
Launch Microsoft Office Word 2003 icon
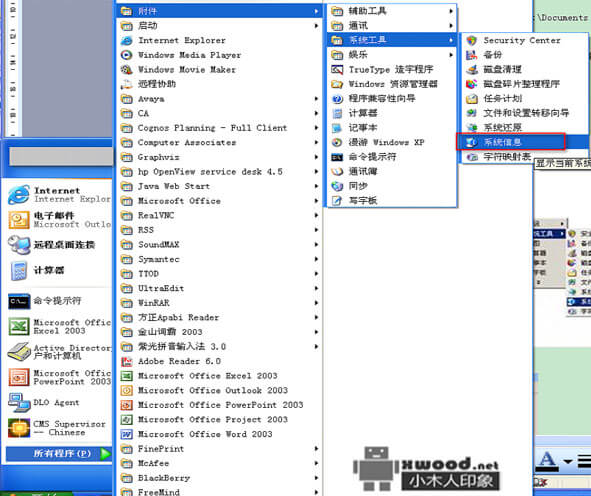126,434
